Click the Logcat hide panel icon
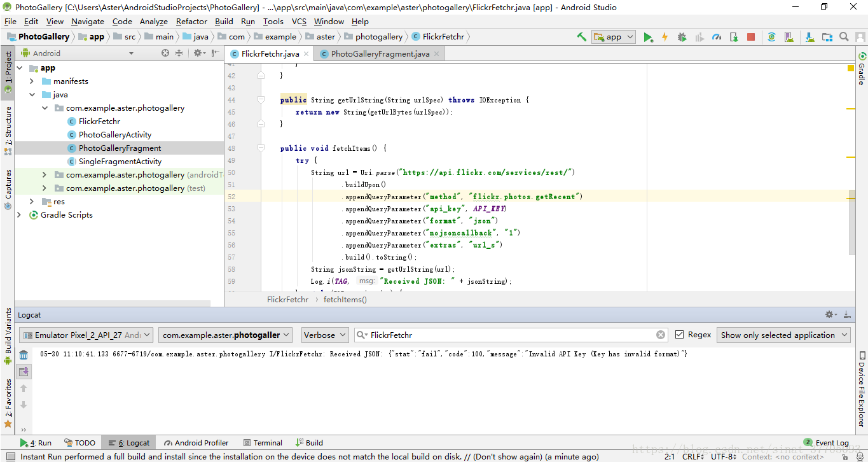This screenshot has height=462, width=868. [847, 314]
